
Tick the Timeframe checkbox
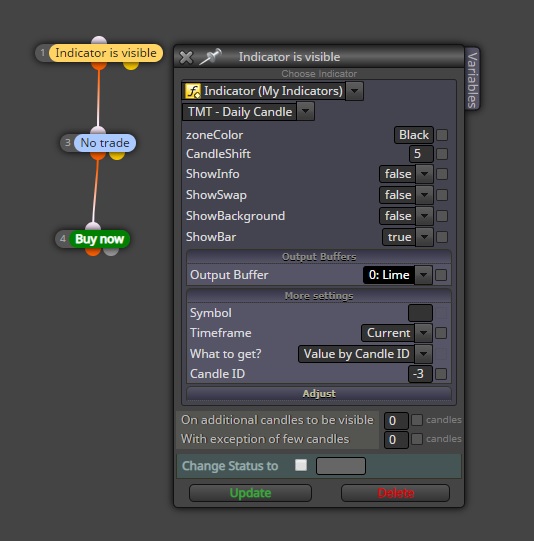tap(441, 333)
